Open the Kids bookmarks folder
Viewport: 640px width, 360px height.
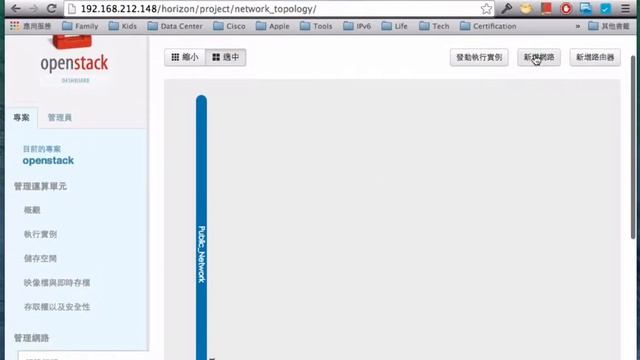coord(122,26)
